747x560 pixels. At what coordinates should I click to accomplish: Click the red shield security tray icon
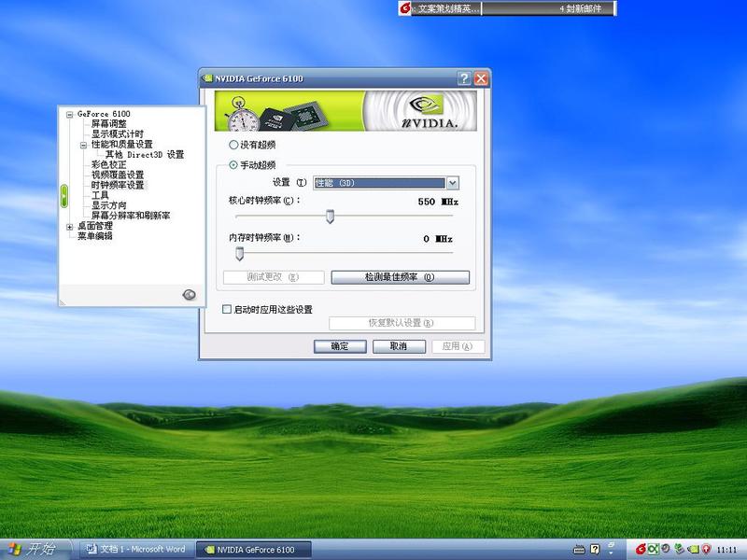point(706,550)
